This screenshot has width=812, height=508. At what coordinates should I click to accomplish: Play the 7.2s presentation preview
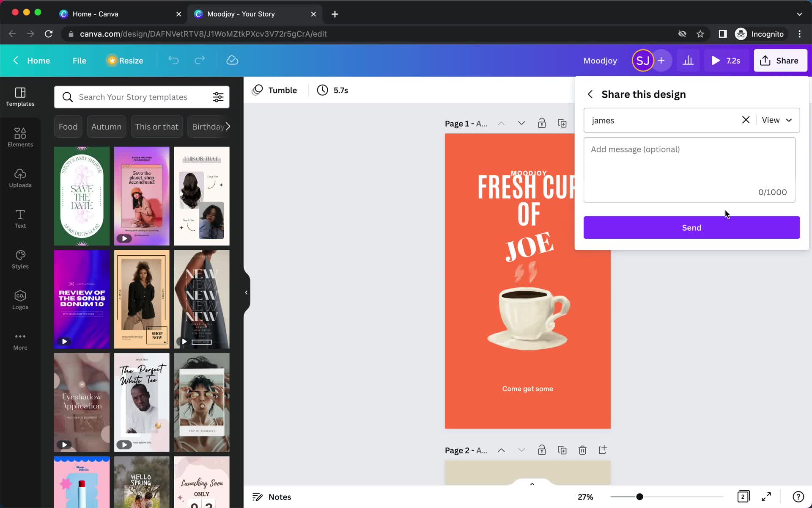click(x=726, y=61)
